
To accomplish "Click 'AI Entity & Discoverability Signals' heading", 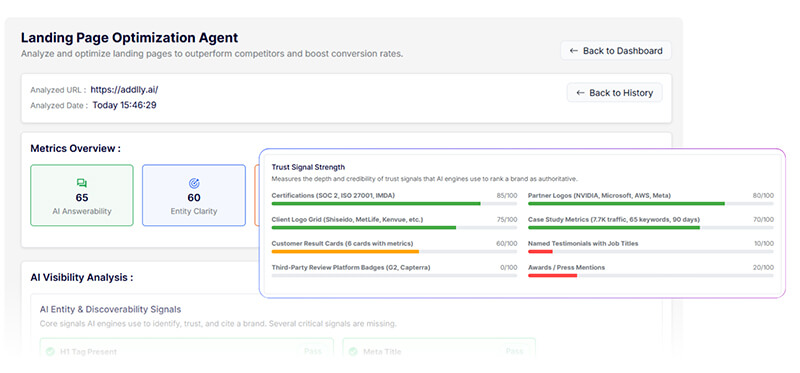I will click(x=110, y=309).
